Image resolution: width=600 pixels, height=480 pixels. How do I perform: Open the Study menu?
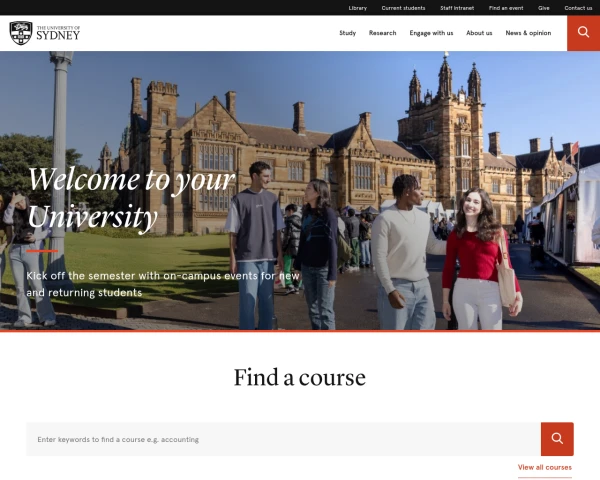(x=347, y=33)
